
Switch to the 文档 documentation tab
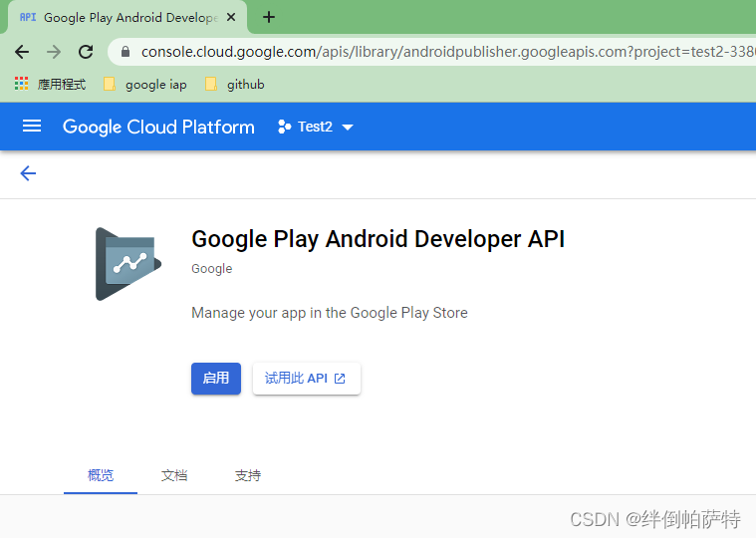coord(174,475)
